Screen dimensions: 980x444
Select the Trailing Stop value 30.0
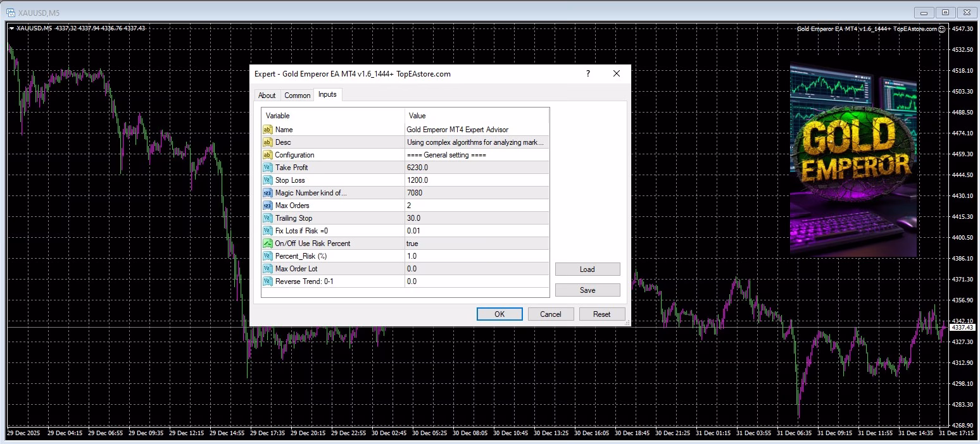click(477, 218)
